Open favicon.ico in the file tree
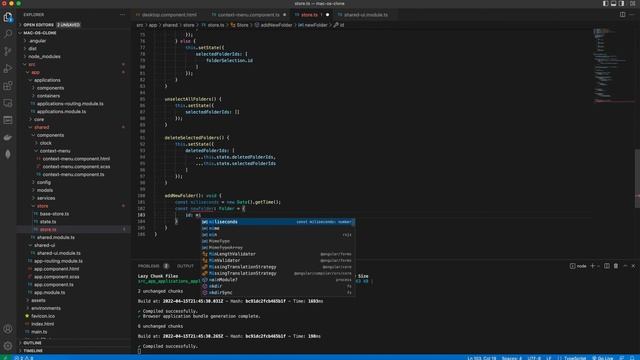640x360 pixels. coord(42,316)
